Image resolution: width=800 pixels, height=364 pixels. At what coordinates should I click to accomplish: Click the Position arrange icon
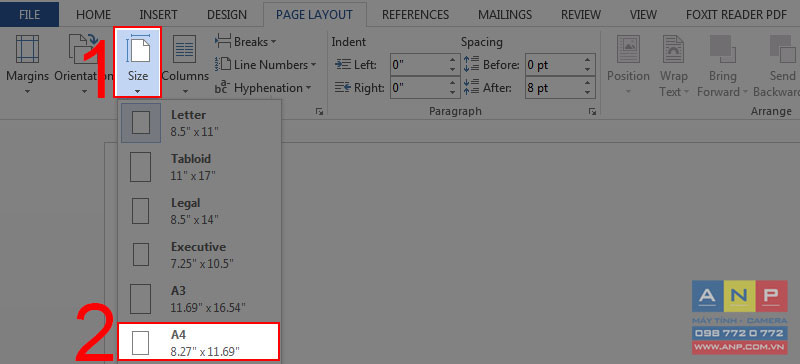point(628,50)
